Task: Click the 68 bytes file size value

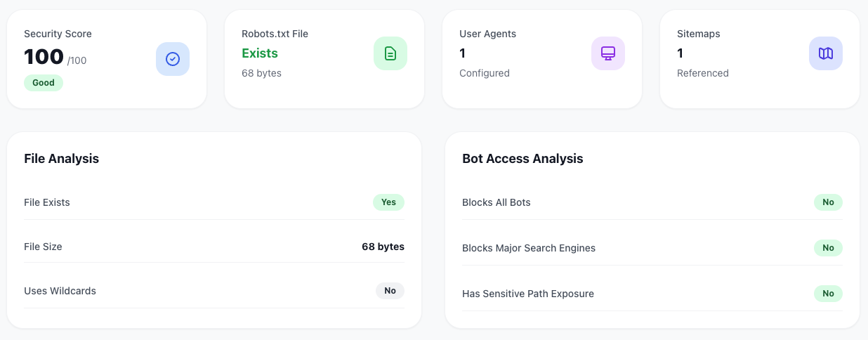Action: pyautogui.click(x=383, y=247)
